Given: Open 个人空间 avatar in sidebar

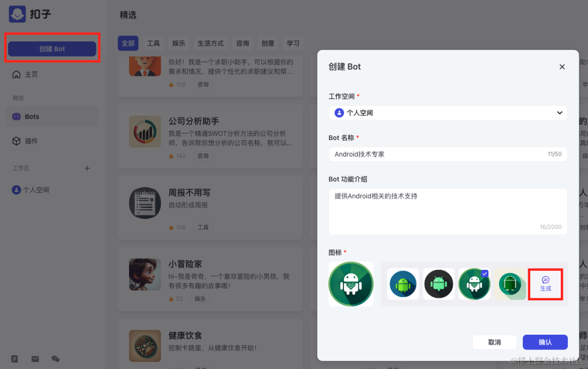Looking at the screenshot, I should click(16, 190).
